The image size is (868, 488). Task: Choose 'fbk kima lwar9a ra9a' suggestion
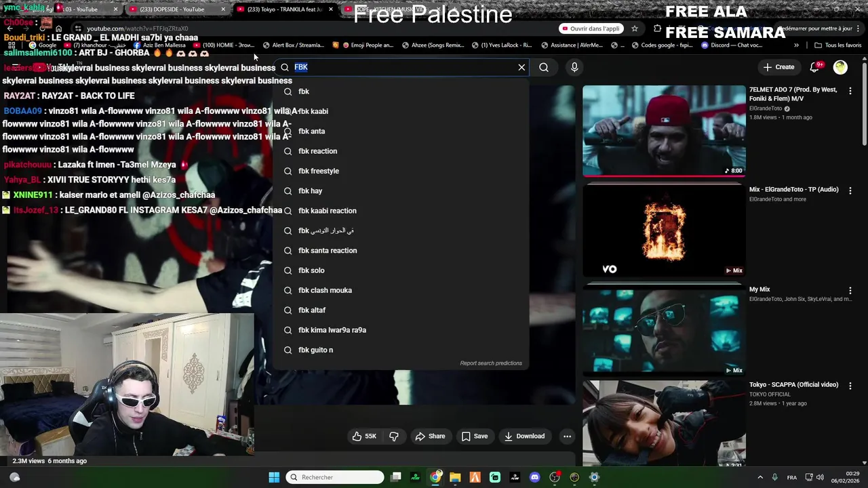pyautogui.click(x=400, y=330)
